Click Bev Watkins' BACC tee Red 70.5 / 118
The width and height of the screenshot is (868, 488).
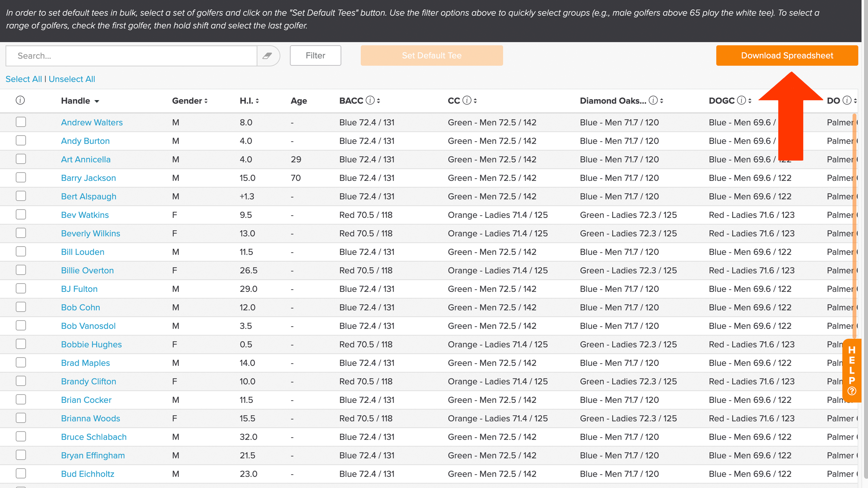pos(366,215)
